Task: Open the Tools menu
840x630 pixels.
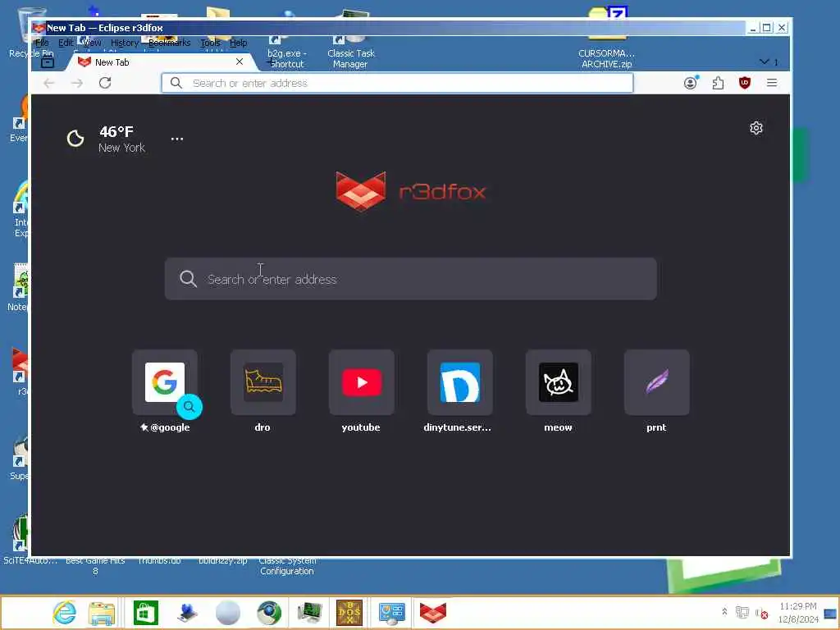Action: click(210, 43)
